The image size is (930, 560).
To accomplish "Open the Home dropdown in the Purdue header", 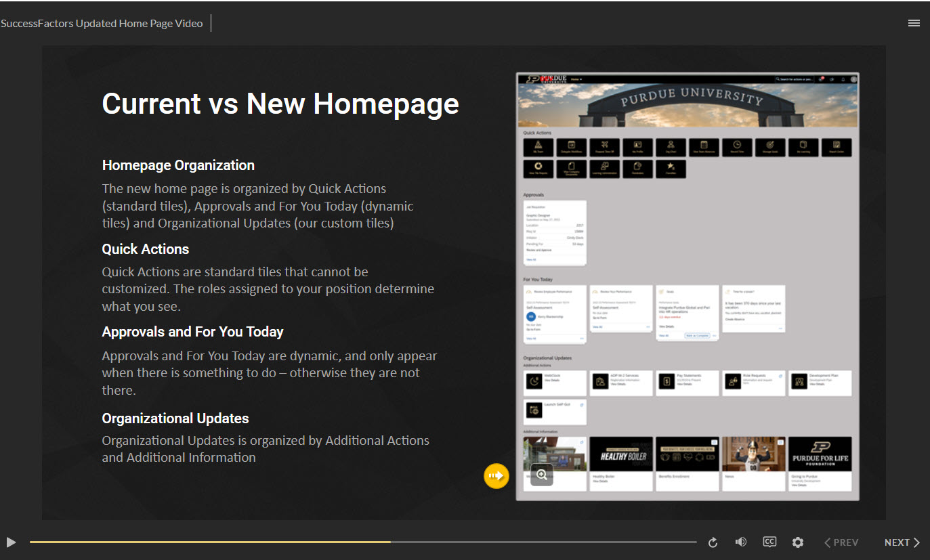I will tap(576, 79).
